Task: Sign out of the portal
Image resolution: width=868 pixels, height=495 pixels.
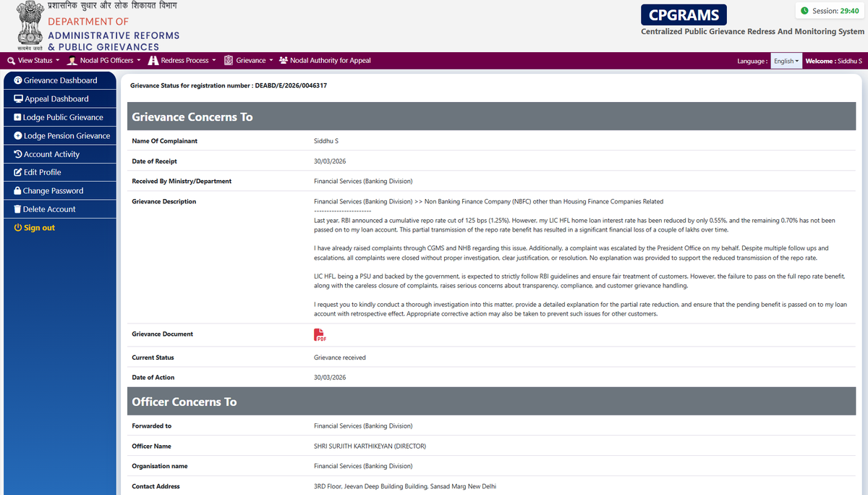Action: click(x=34, y=228)
